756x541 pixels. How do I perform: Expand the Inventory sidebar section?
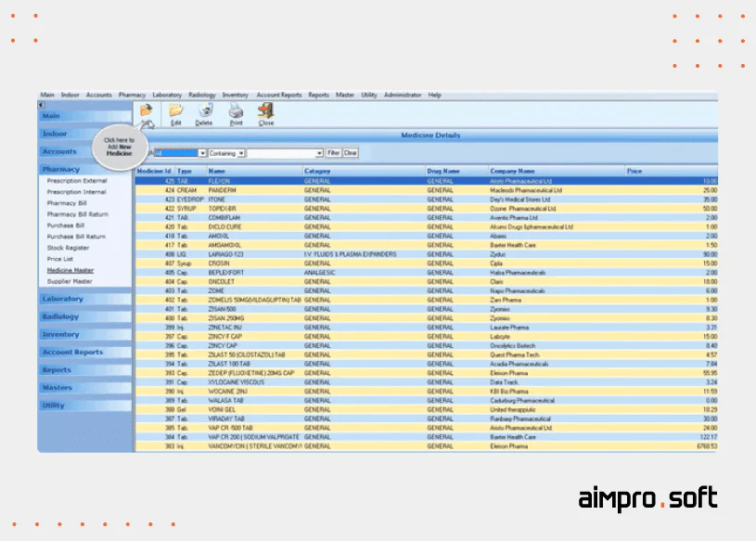pos(84,335)
